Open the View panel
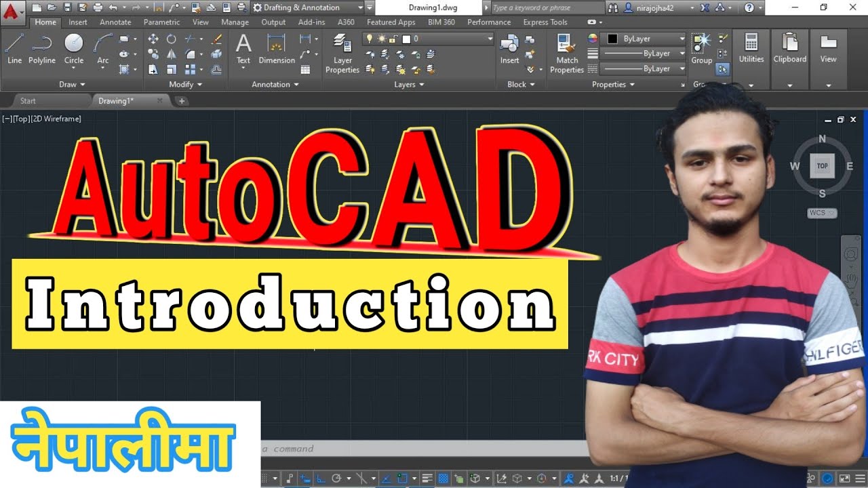Screen dimensions: 868x488 tap(829, 60)
